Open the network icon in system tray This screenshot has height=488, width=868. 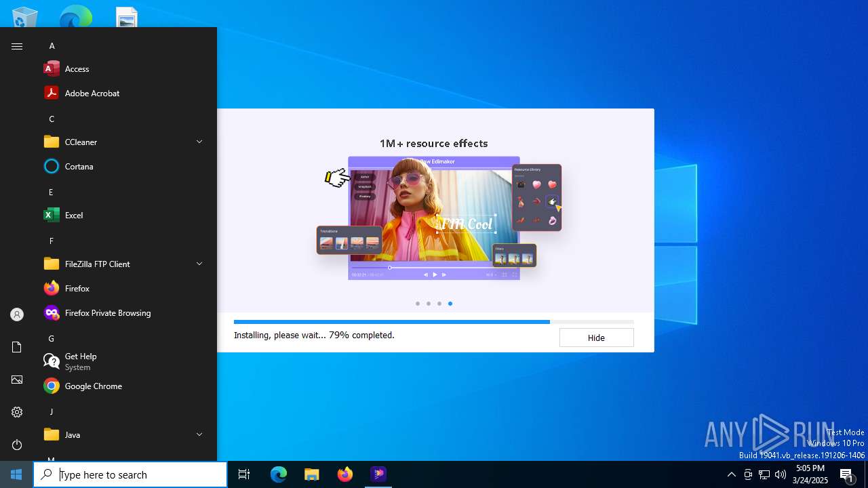click(x=764, y=474)
